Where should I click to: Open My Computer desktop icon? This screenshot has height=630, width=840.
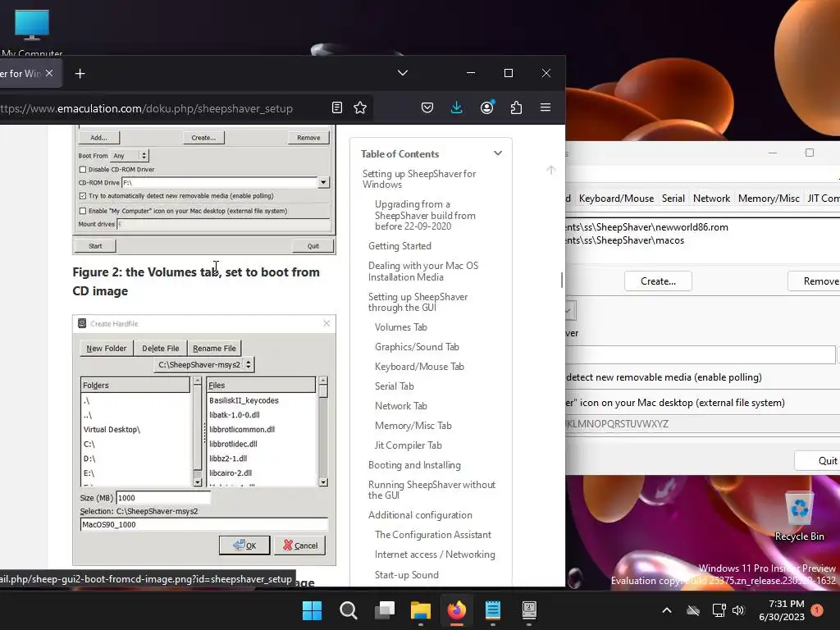[32, 32]
